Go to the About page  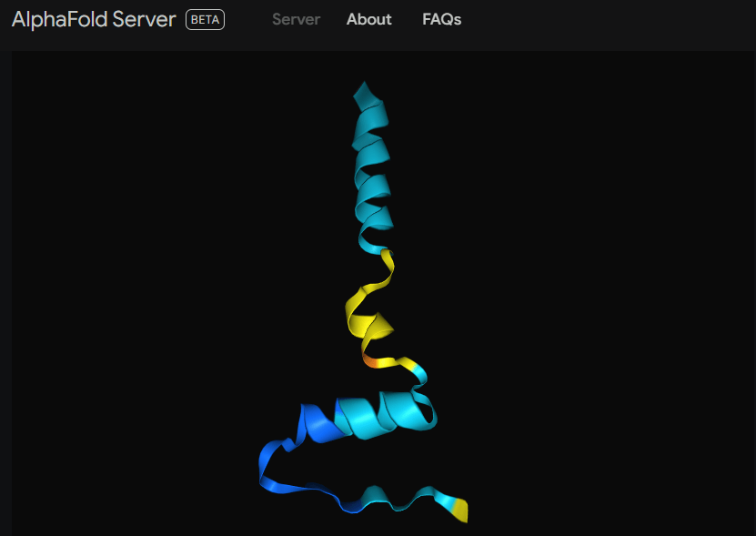pyautogui.click(x=368, y=19)
